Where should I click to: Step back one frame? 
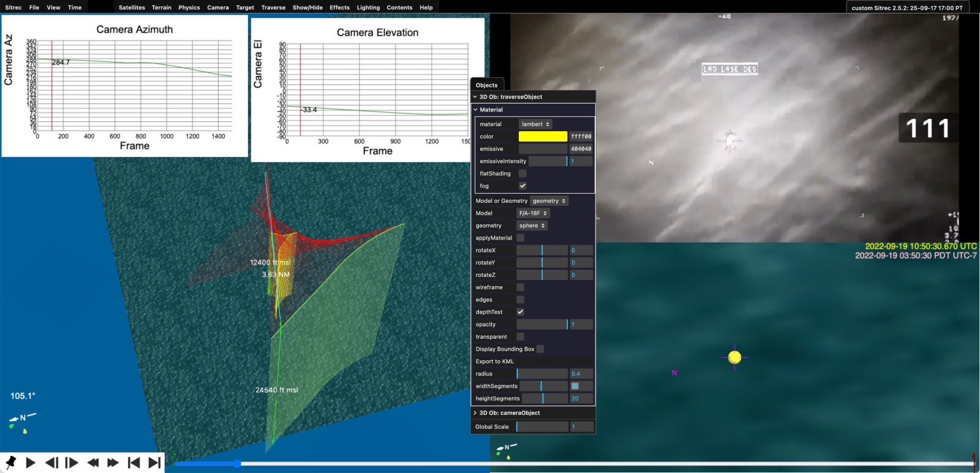[52, 463]
